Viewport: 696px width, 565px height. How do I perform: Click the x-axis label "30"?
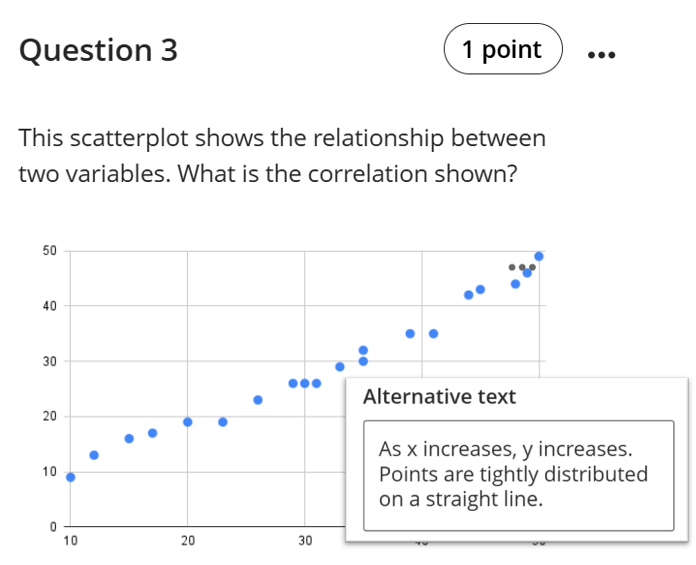[305, 541]
